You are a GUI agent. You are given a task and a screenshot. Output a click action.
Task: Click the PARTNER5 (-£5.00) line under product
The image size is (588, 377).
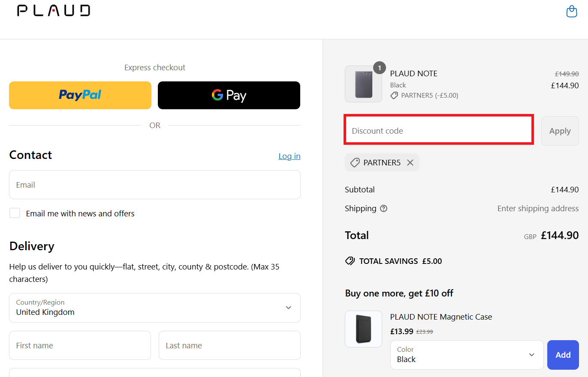click(x=425, y=96)
